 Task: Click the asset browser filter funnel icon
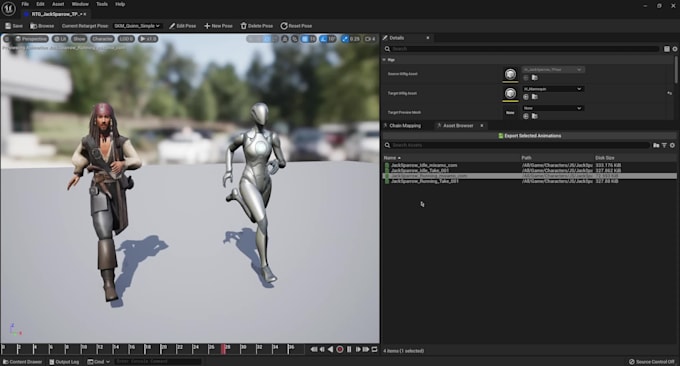click(x=664, y=145)
